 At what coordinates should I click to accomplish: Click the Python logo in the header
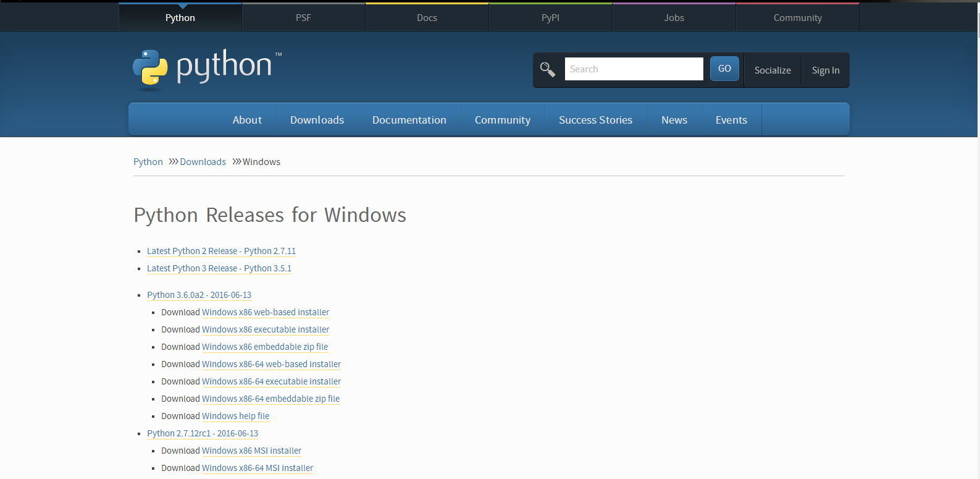tap(207, 70)
